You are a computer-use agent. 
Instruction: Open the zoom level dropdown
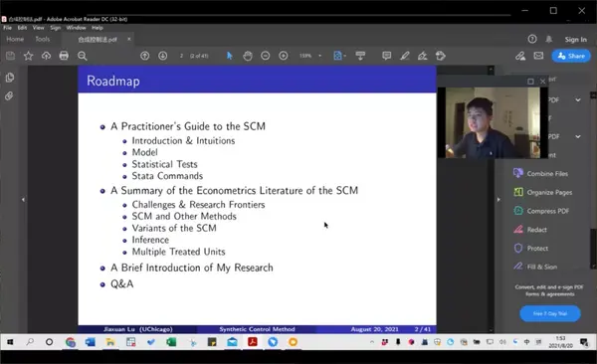319,56
